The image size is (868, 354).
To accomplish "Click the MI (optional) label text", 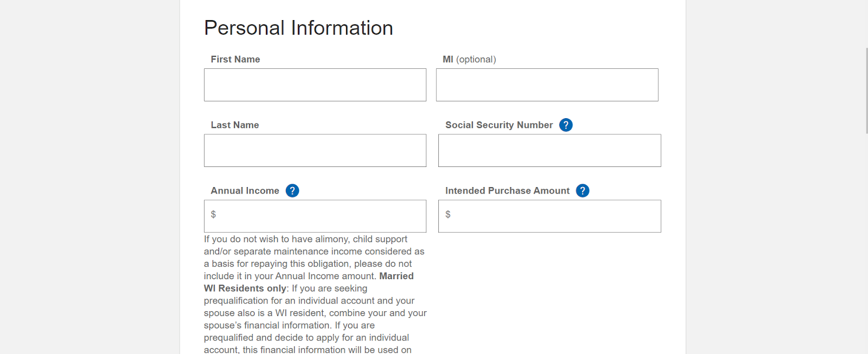I will tap(469, 60).
